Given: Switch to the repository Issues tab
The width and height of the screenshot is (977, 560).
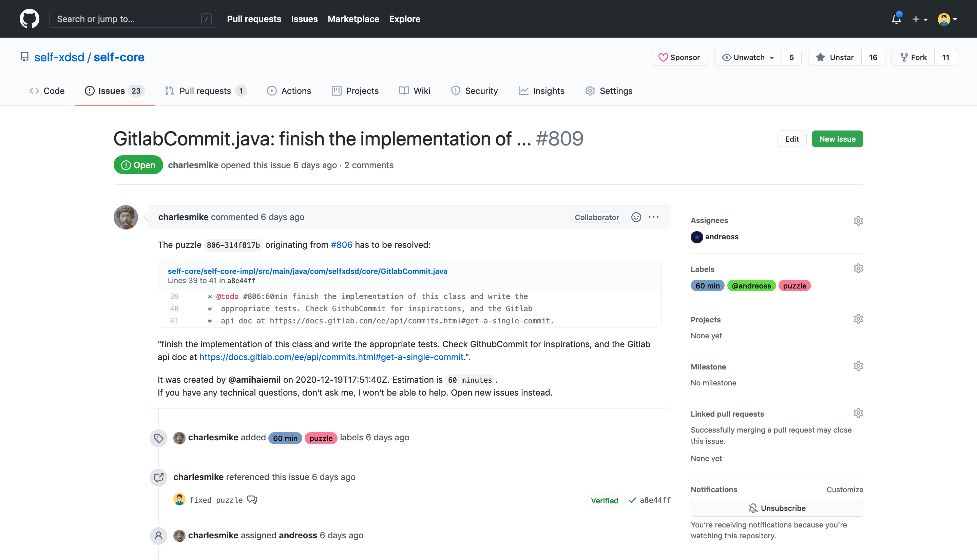Looking at the screenshot, I should (x=115, y=91).
